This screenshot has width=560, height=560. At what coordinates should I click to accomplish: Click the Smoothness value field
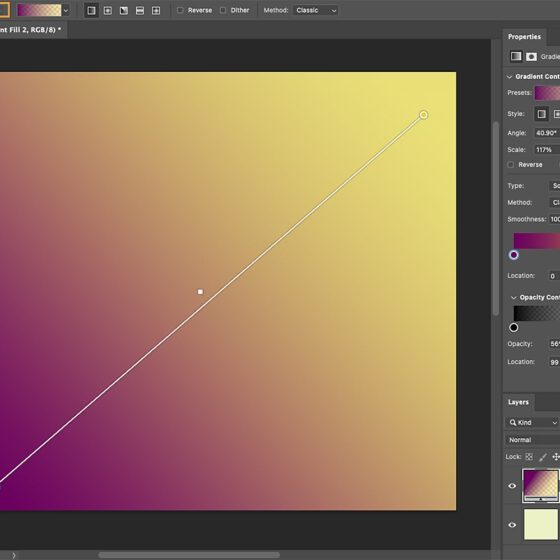click(555, 219)
